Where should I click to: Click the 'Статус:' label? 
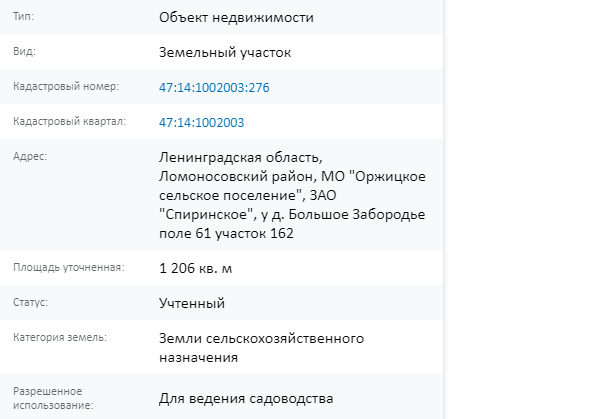click(30, 302)
